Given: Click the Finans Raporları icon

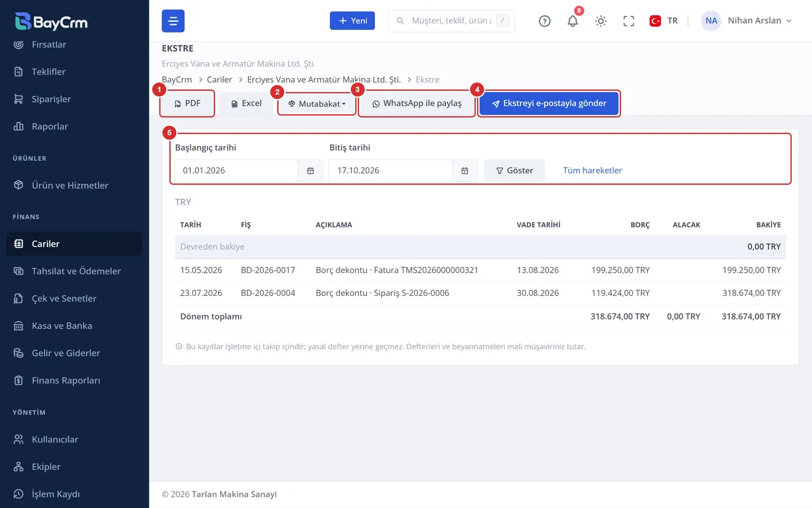Looking at the screenshot, I should (x=19, y=380).
